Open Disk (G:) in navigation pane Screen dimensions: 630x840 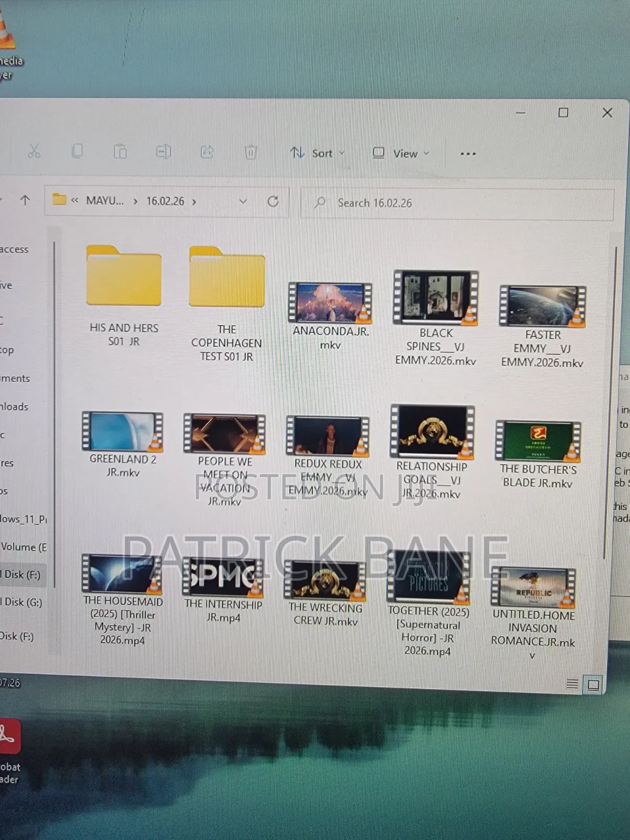coord(22,602)
